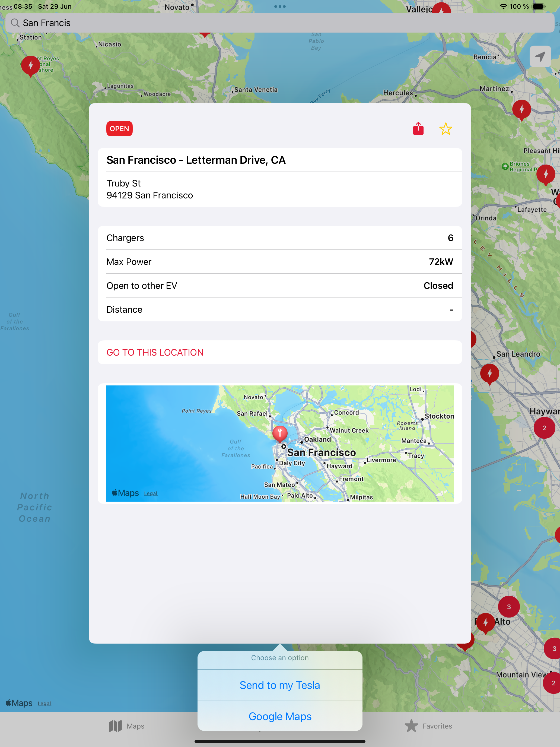Choose Google Maps option
The image size is (560, 747).
[x=280, y=716]
